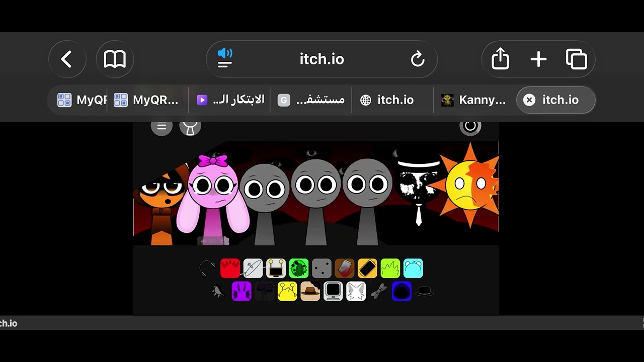
Task: Choose the lime green spiky hair icon
Action: (390, 268)
